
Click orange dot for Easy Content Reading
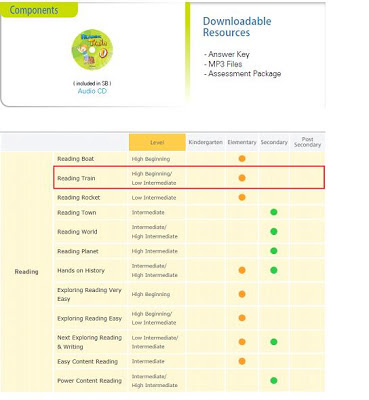click(242, 361)
